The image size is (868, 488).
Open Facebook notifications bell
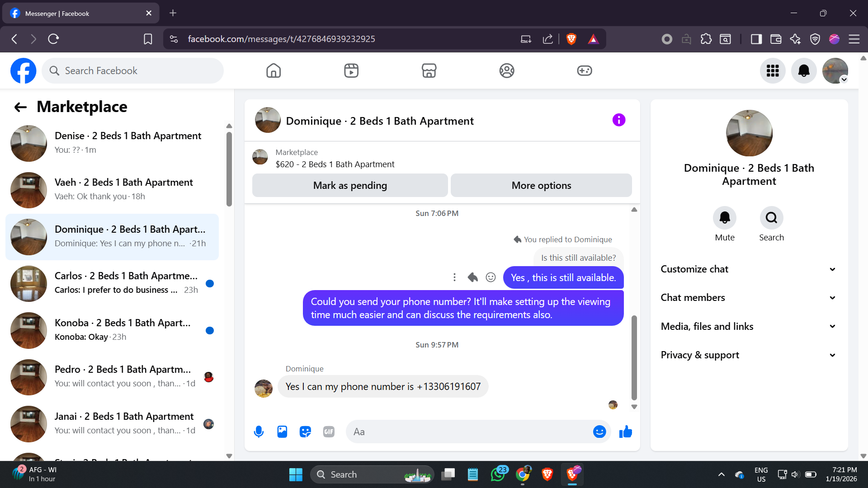pyautogui.click(x=803, y=70)
